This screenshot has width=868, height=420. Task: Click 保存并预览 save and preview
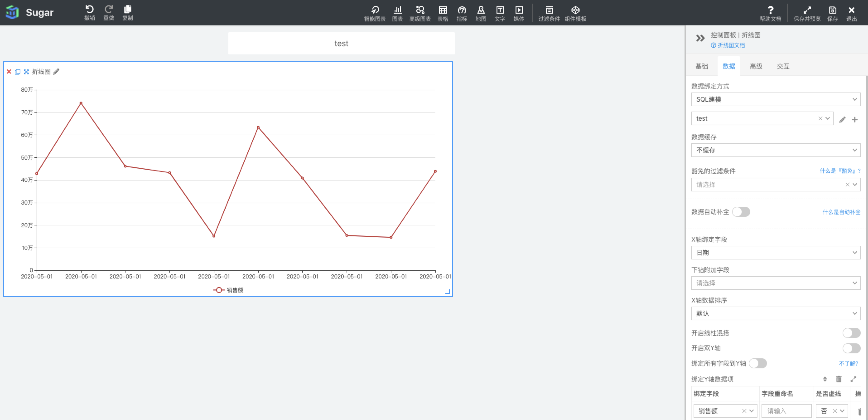point(807,14)
